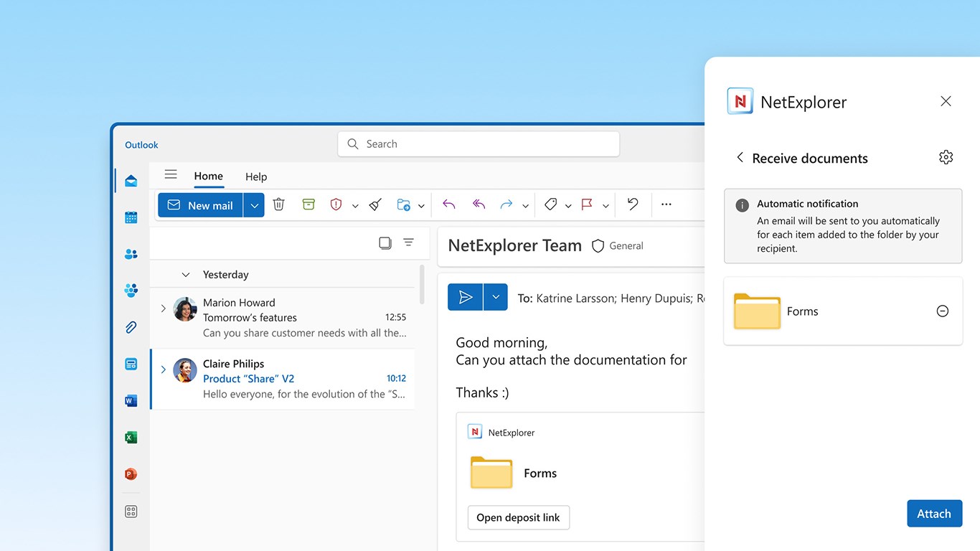980x551 pixels.
Task: Open NetExplorer settings gear
Action: click(x=946, y=157)
